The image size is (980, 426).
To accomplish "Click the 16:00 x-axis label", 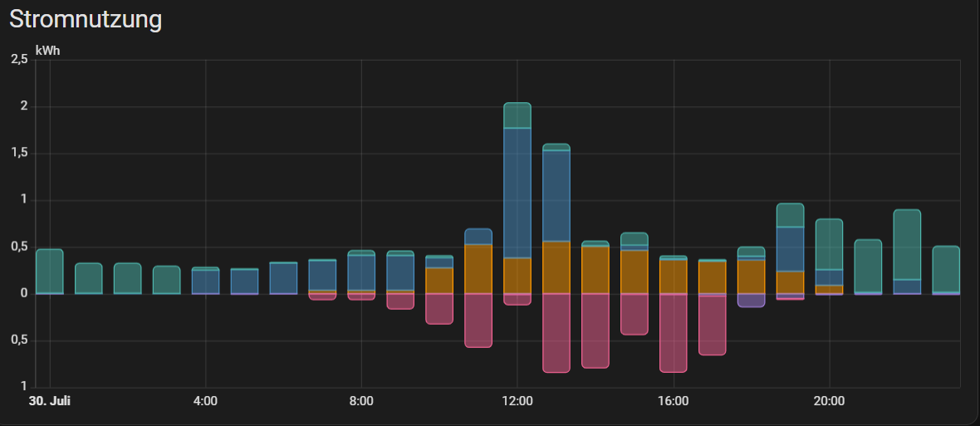I will [673, 400].
